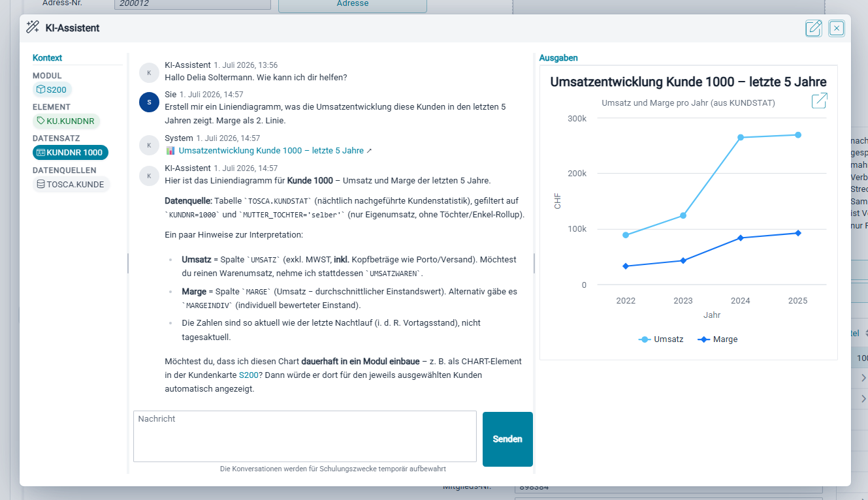Image resolution: width=868 pixels, height=500 pixels.
Task: Start a new conversation via edit icon
Action: click(x=814, y=28)
